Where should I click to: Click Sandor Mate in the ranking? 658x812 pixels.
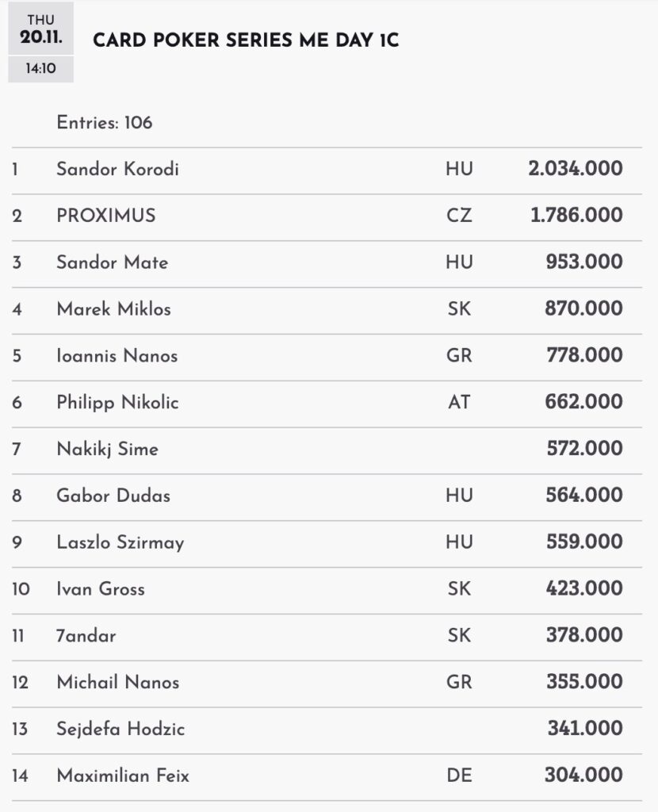pyautogui.click(x=112, y=262)
